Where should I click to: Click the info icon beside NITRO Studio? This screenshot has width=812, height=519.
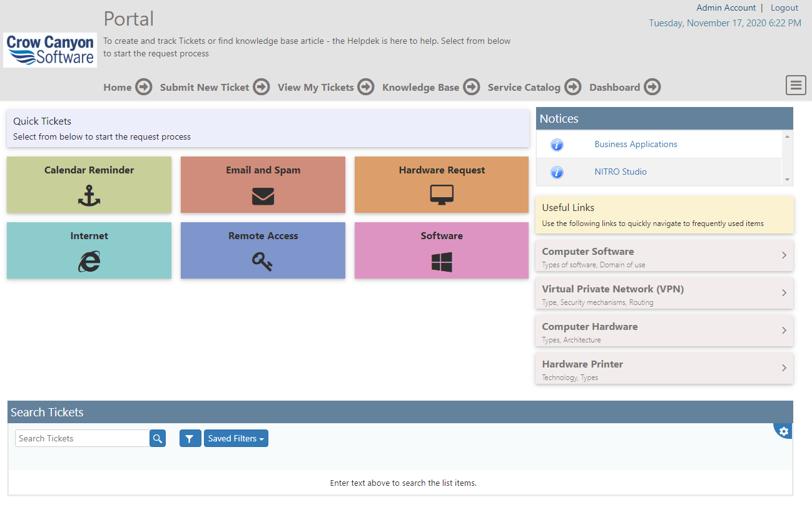click(x=557, y=172)
